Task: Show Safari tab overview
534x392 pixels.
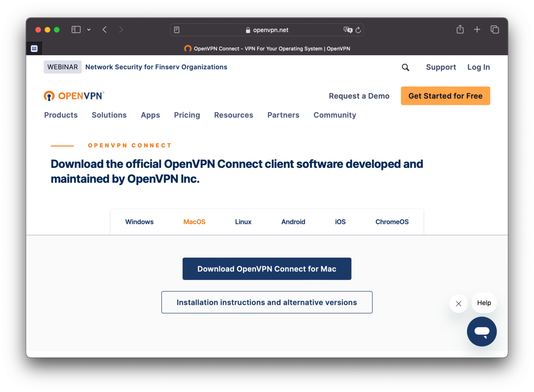Action: (494, 30)
